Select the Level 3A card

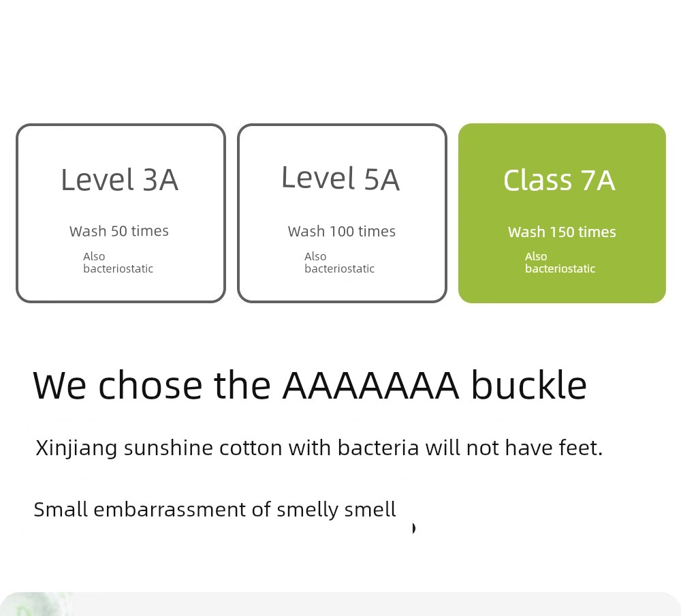(x=121, y=213)
